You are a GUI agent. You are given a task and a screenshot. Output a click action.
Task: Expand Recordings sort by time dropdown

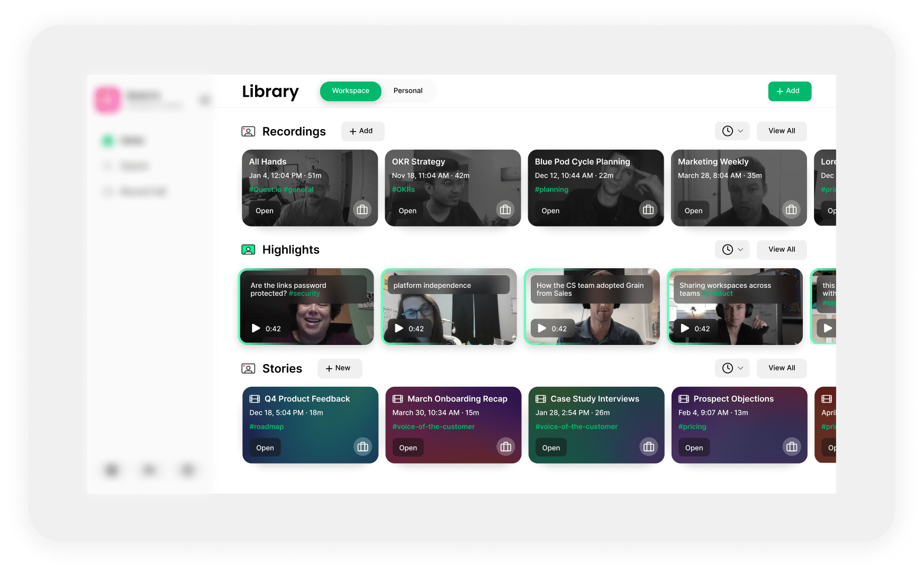coord(732,131)
